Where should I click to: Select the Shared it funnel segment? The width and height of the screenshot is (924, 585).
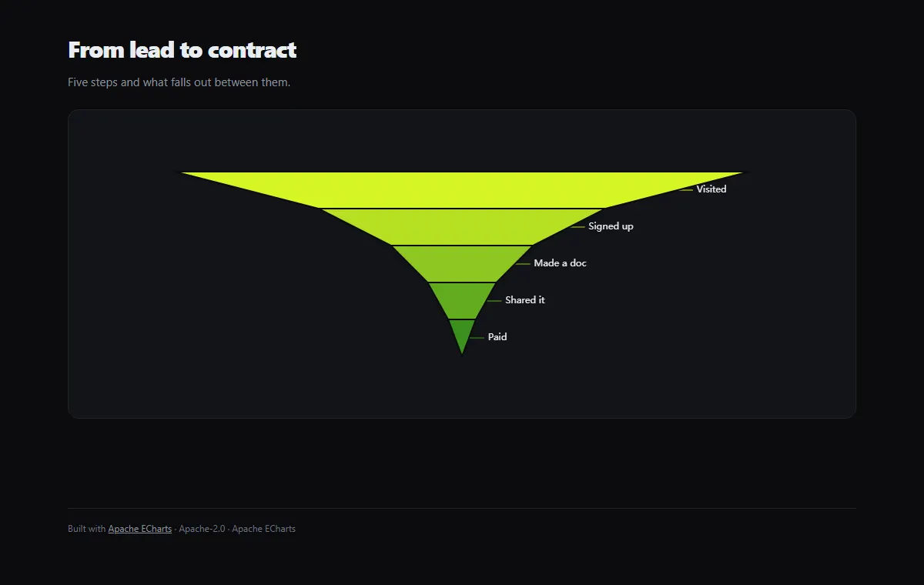point(462,300)
